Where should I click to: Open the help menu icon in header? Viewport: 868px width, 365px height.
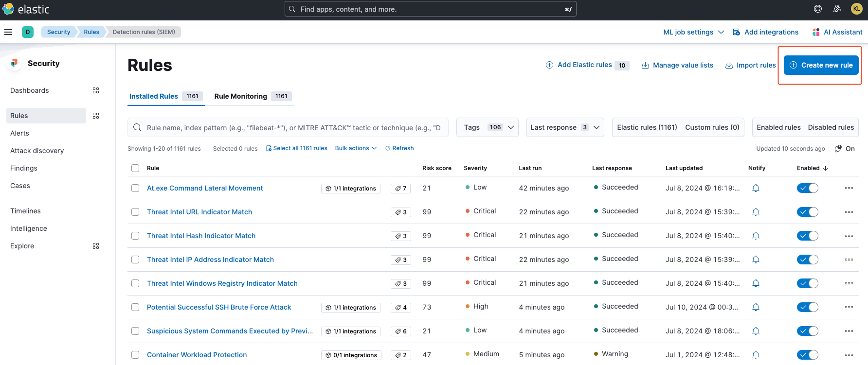point(818,9)
